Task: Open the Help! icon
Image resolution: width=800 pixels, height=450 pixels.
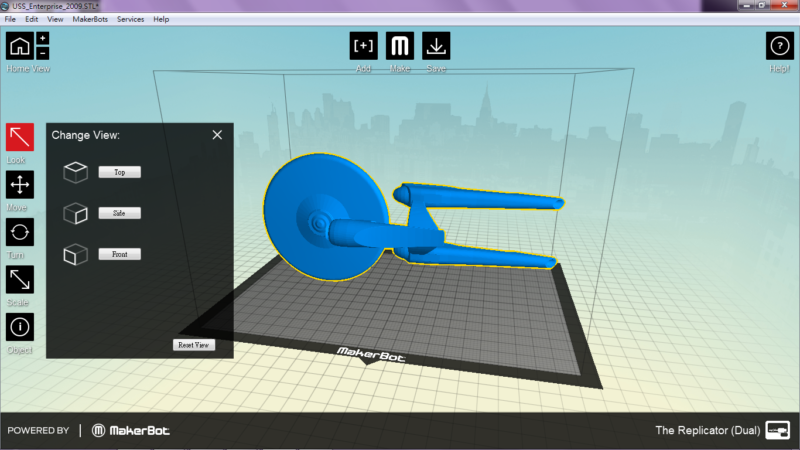Action: pyautogui.click(x=780, y=46)
